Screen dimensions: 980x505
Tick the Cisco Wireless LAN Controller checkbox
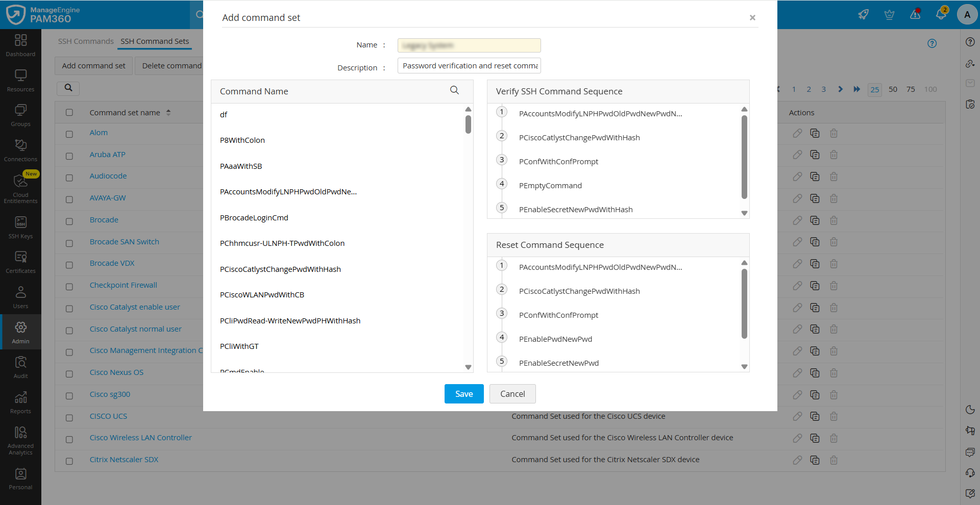coord(69,439)
